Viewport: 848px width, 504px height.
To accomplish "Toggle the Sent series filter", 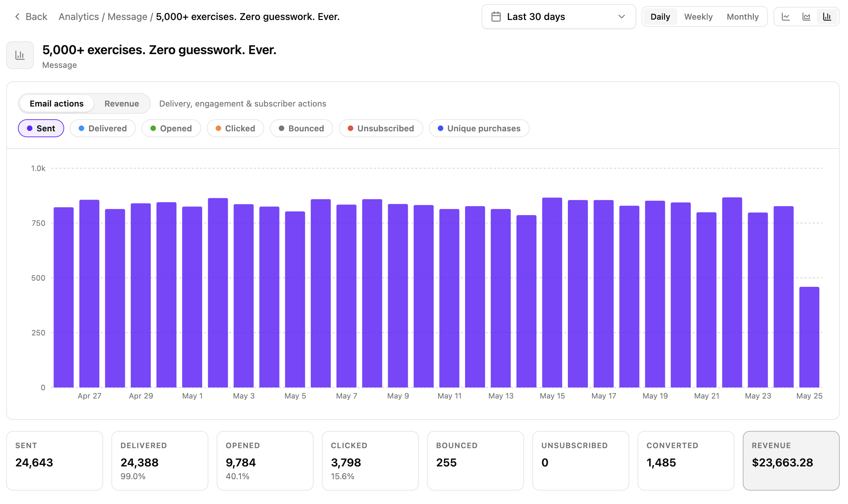I will click(41, 128).
